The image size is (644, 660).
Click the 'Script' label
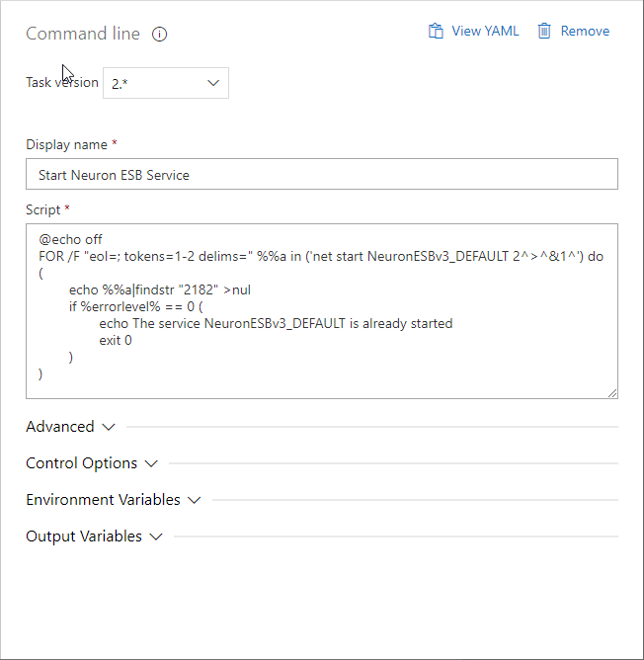[43, 209]
